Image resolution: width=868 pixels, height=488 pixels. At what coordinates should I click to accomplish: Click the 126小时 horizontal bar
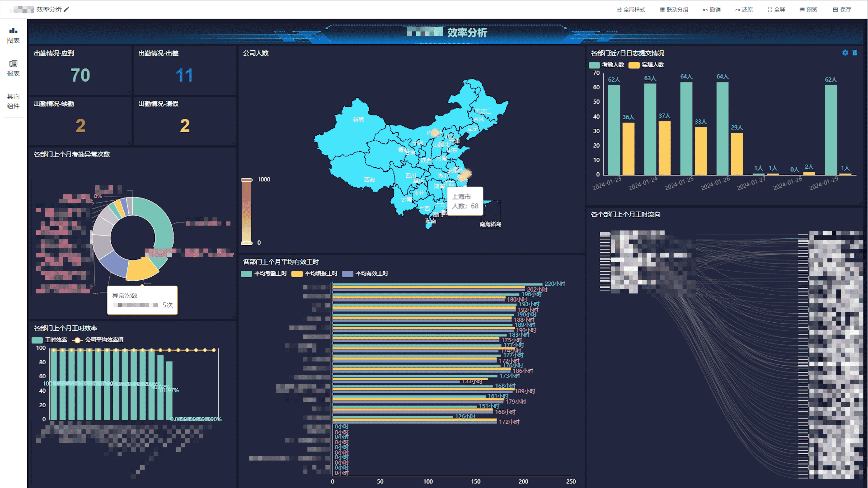[393, 417]
